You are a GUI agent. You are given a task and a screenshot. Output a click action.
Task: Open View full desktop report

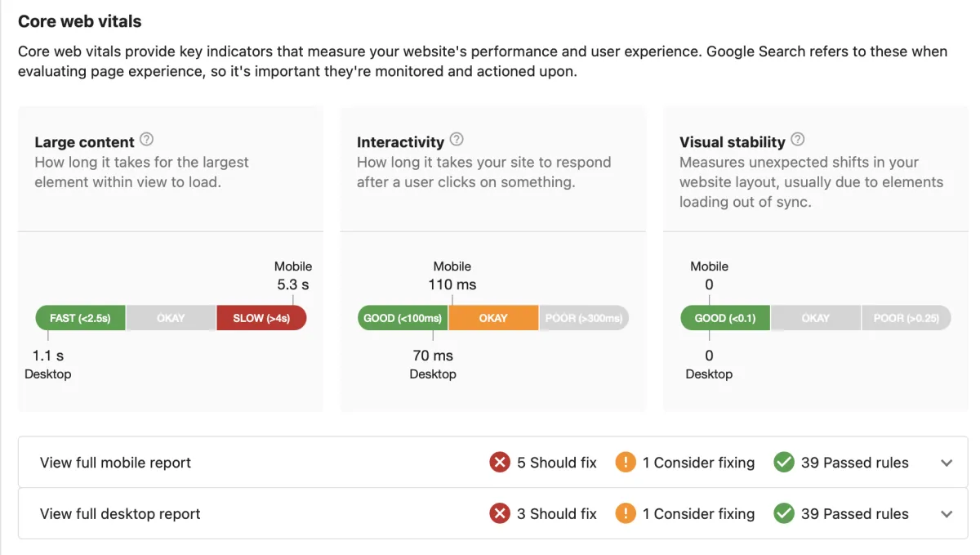120,514
